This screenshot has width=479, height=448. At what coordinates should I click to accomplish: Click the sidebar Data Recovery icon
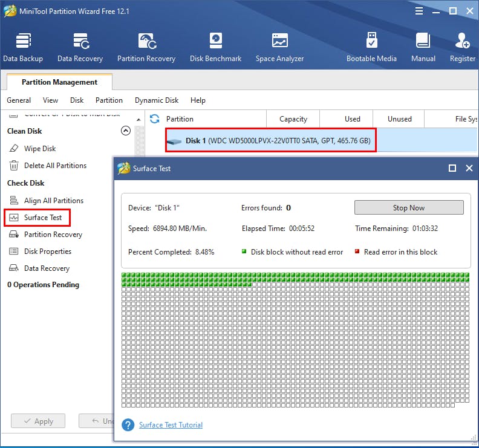point(14,268)
